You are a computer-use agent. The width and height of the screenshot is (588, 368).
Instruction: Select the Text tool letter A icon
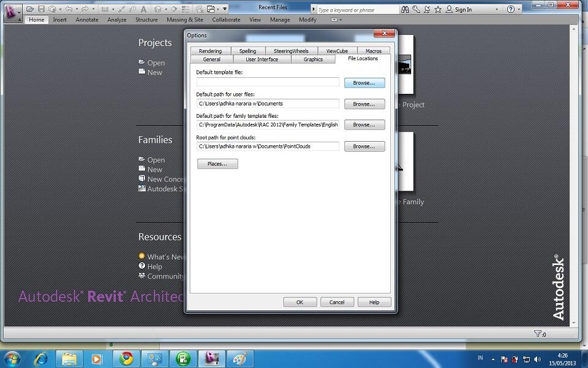pyautogui.click(x=143, y=9)
